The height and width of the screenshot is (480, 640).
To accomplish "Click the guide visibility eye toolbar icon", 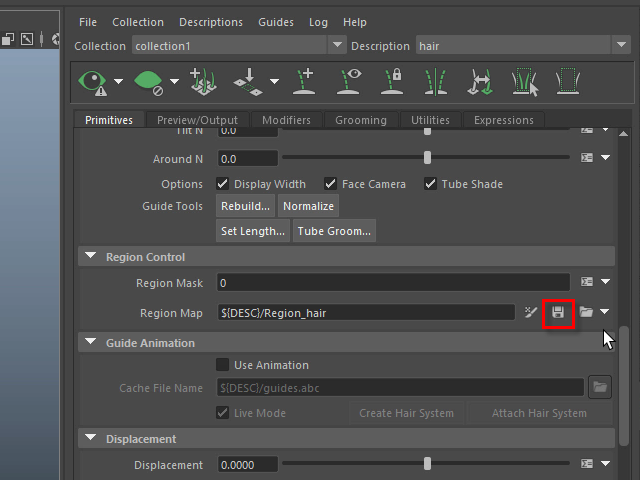I will click(x=350, y=81).
